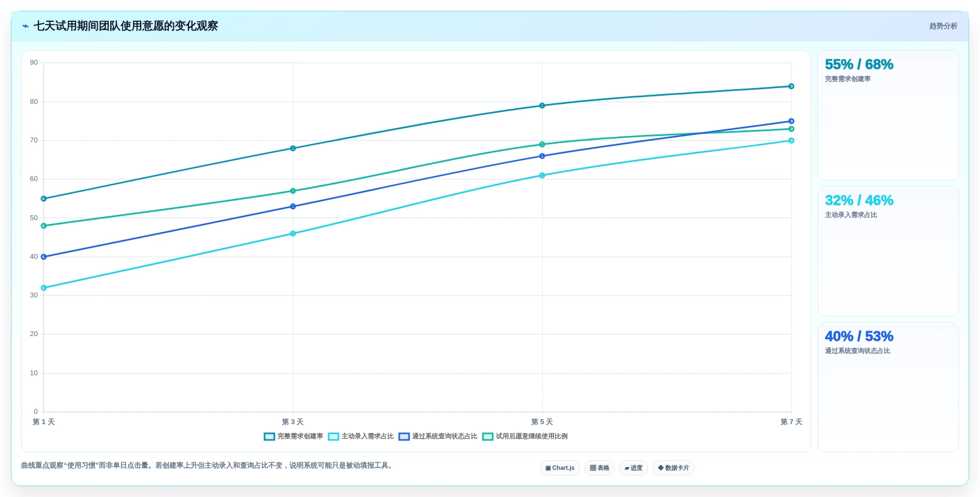
Task: Click the 55% / 68% stat value
Action: 859,64
